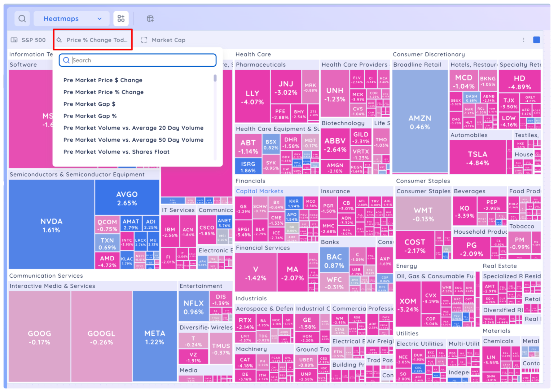Select Pre Market Price % Change option
This screenshot has width=554, height=392.
103,92
